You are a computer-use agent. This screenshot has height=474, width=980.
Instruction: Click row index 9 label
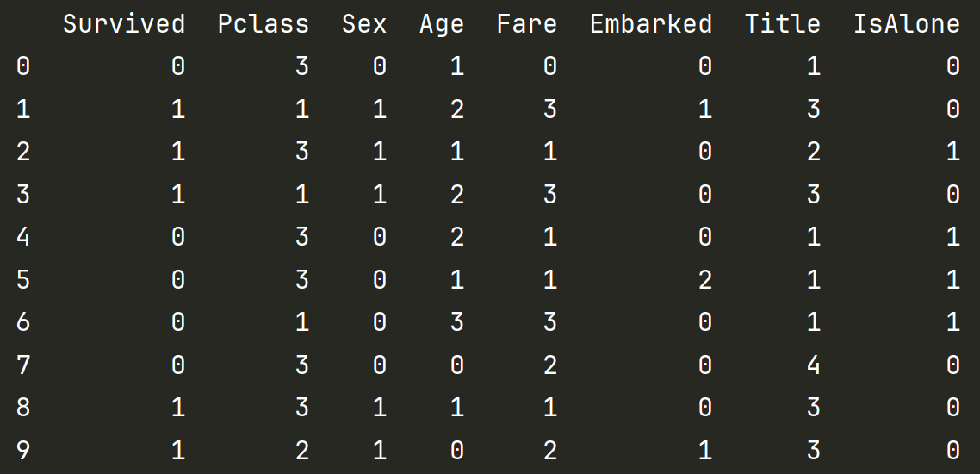coord(22,450)
